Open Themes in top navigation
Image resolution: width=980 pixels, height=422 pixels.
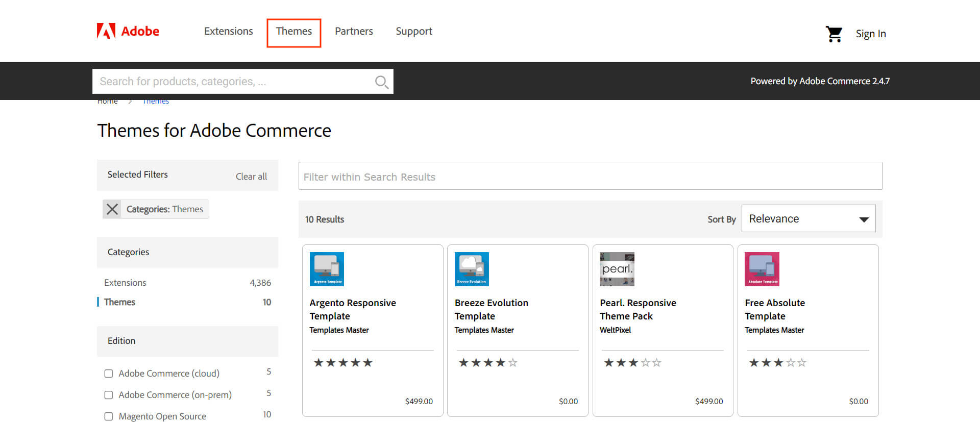(294, 32)
